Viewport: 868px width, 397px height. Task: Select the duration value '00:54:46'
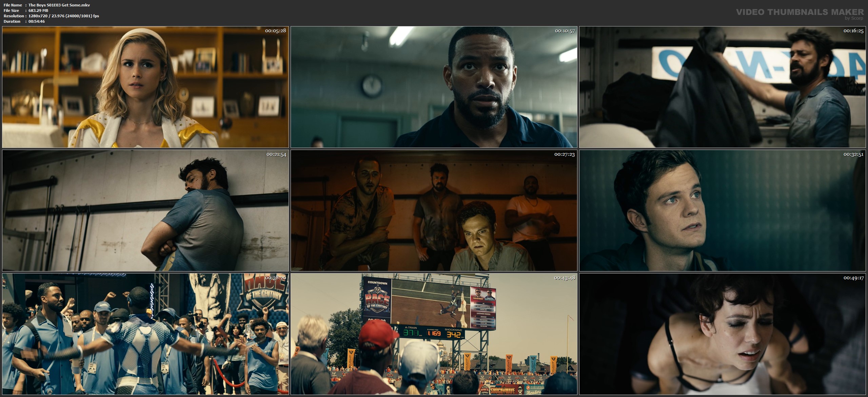pyautogui.click(x=37, y=21)
